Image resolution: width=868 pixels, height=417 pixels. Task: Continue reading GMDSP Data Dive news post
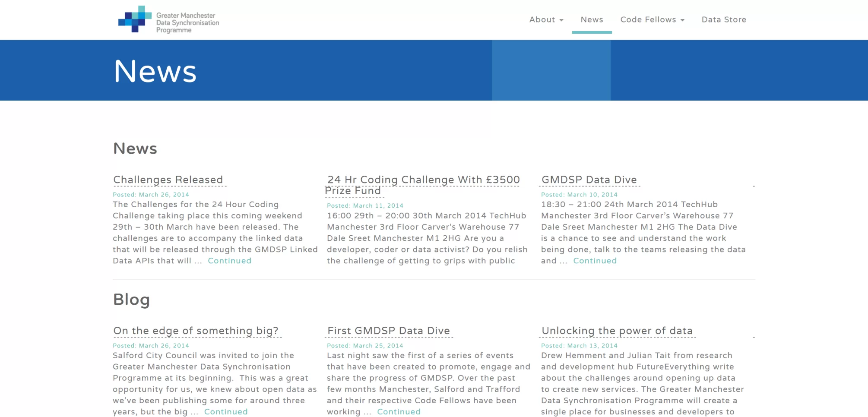[x=595, y=261]
